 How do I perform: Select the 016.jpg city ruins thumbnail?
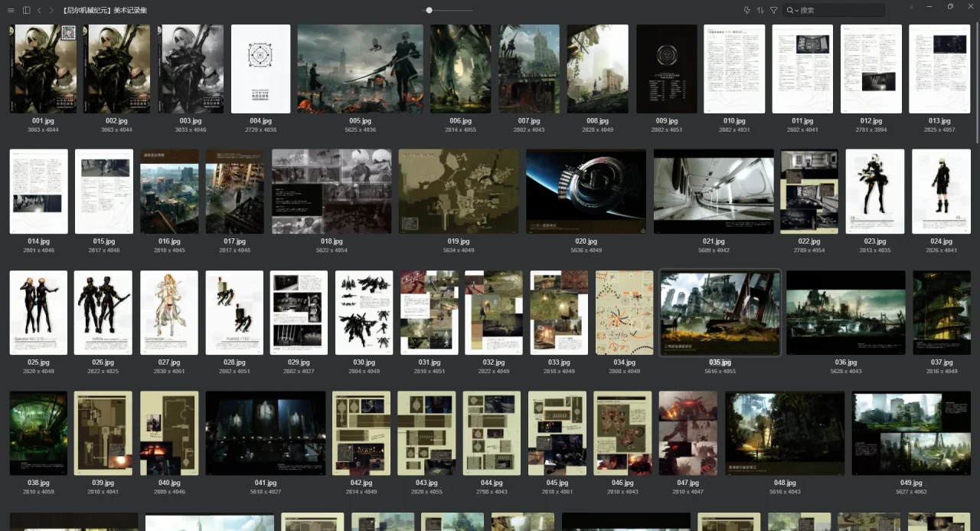click(x=169, y=192)
